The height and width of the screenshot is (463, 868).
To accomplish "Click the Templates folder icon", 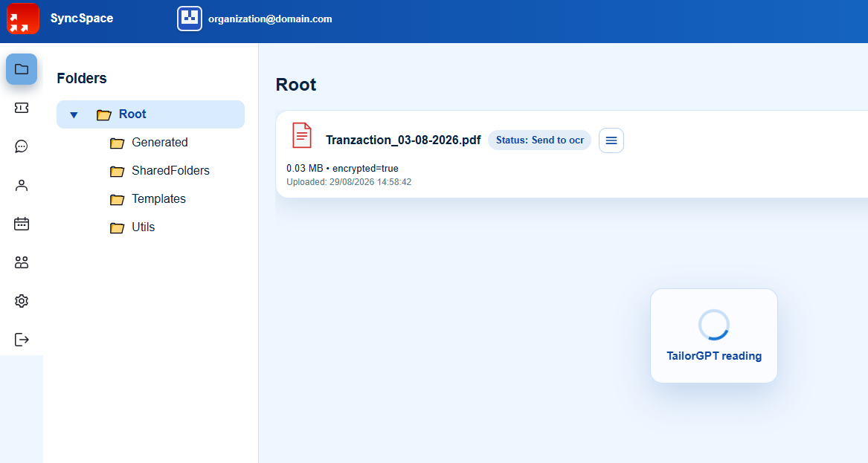I will pyautogui.click(x=117, y=200).
